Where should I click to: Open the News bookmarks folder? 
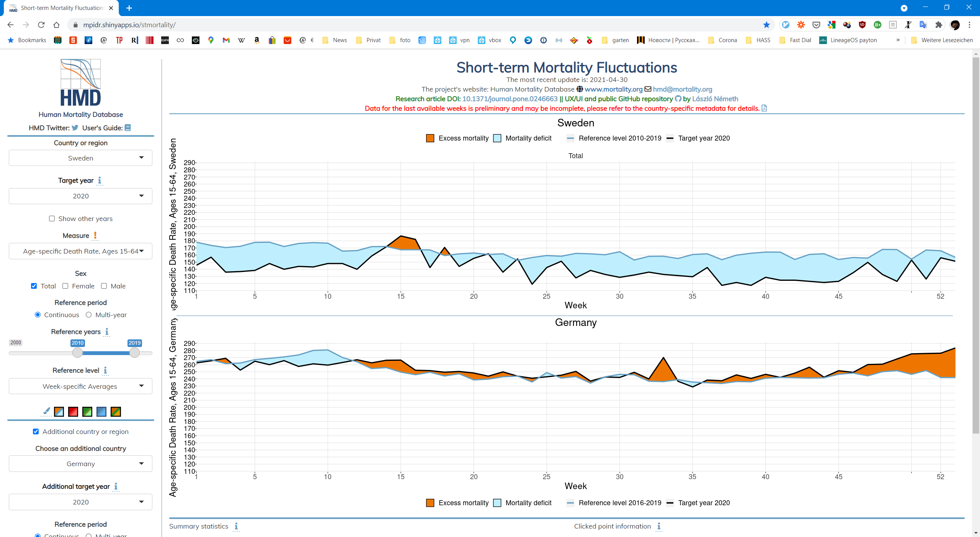[335, 40]
